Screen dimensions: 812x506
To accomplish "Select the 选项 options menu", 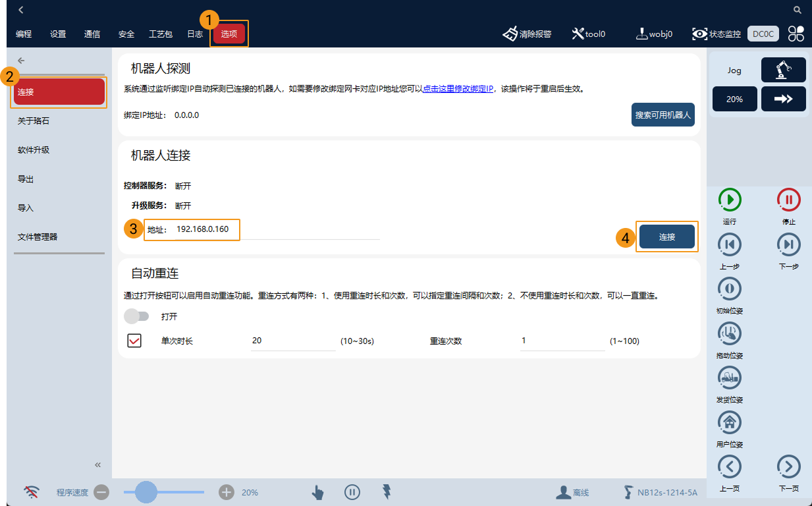I will coord(229,34).
